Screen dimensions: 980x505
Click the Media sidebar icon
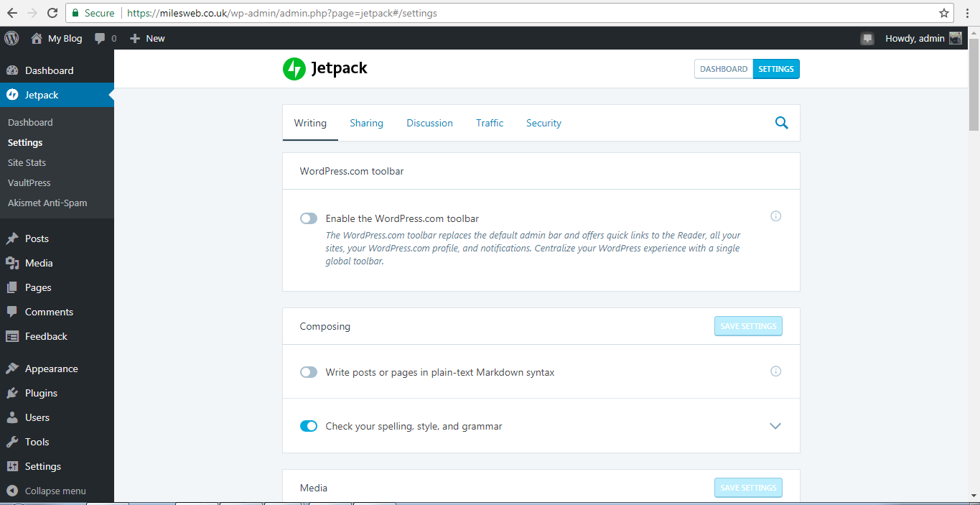click(x=12, y=263)
